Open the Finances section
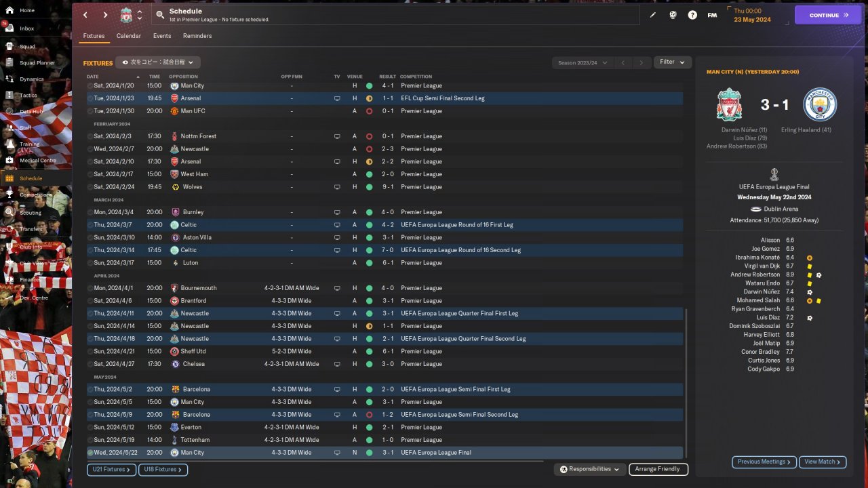Image resolution: width=868 pixels, height=488 pixels. tap(31, 279)
